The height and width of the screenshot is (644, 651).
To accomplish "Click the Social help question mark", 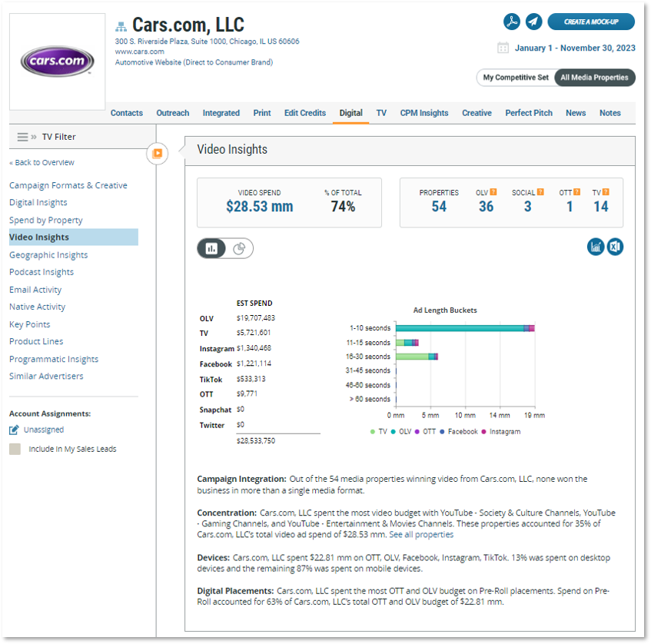I will (540, 192).
